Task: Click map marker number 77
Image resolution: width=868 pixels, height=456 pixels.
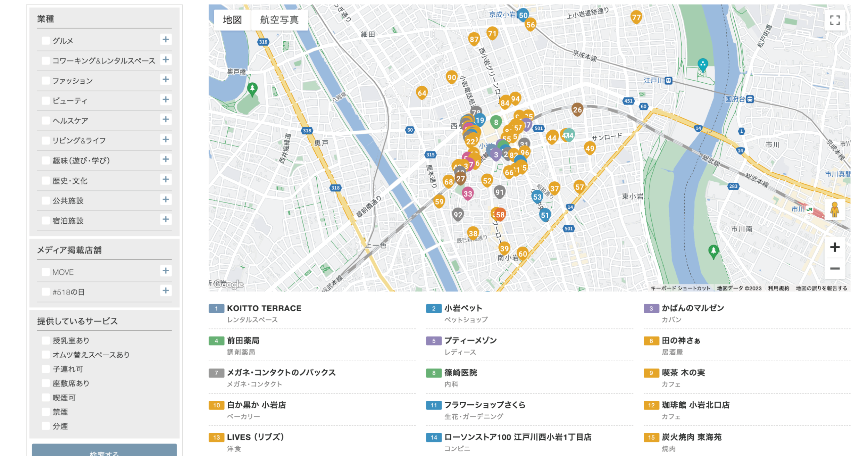Action: pyautogui.click(x=636, y=17)
